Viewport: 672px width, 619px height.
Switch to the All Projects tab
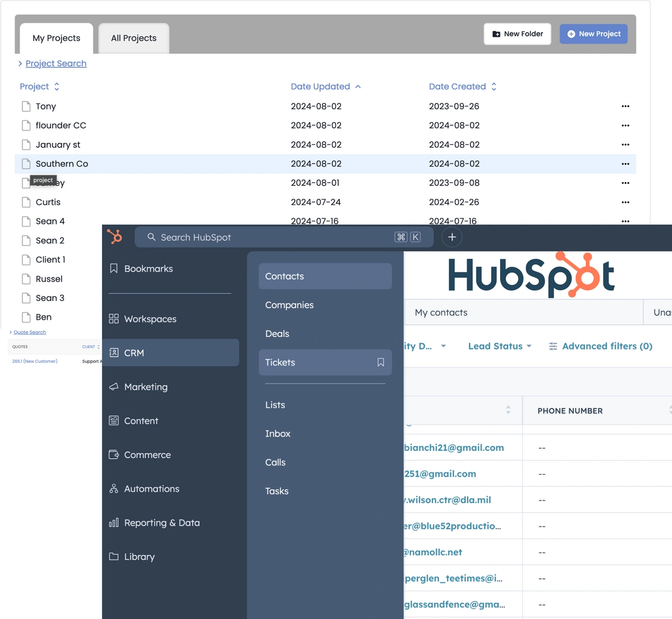click(x=134, y=38)
